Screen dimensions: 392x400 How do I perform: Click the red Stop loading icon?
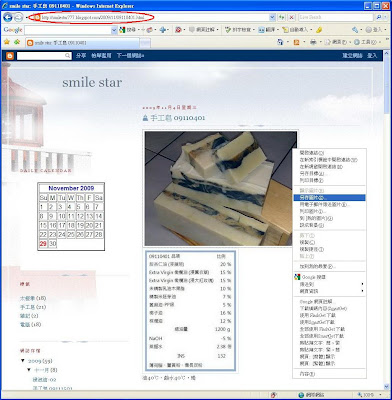(x=292, y=17)
